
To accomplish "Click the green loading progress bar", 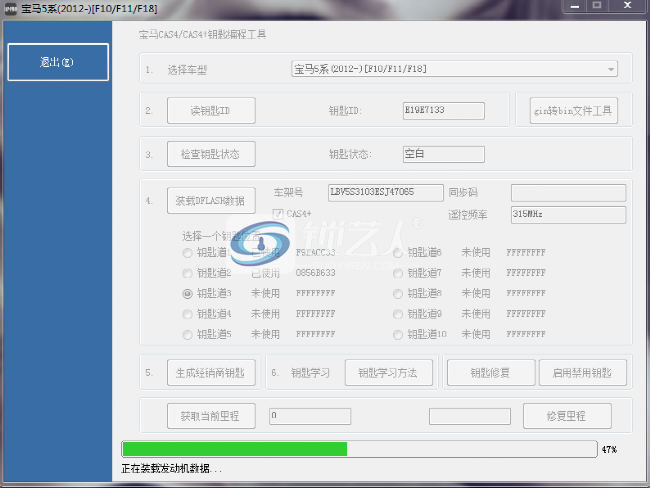I will click(359, 449).
